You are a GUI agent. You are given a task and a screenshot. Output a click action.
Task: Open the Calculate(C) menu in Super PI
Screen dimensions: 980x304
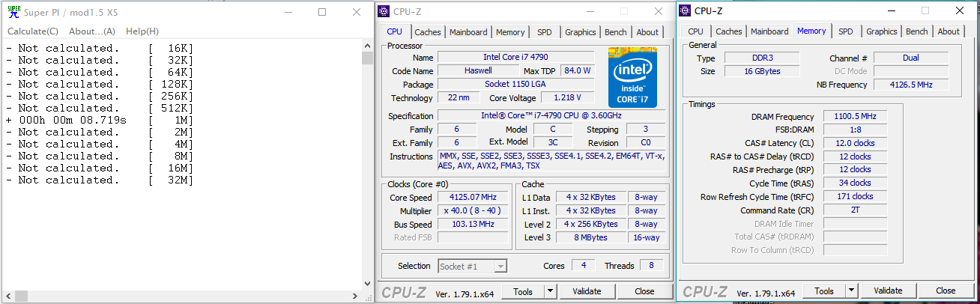(33, 31)
